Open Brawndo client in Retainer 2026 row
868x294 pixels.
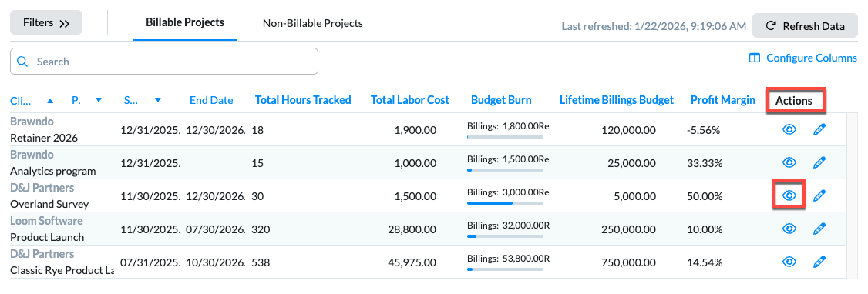(x=32, y=122)
